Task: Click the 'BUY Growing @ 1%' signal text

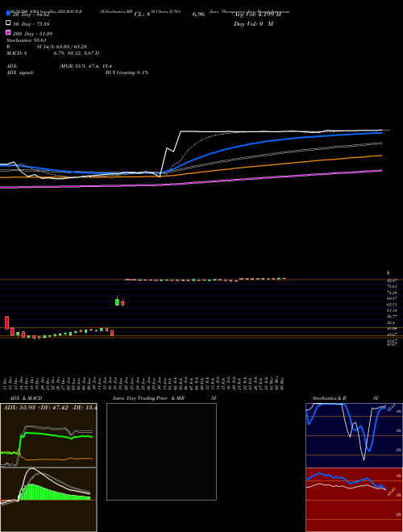Action: tap(127, 73)
